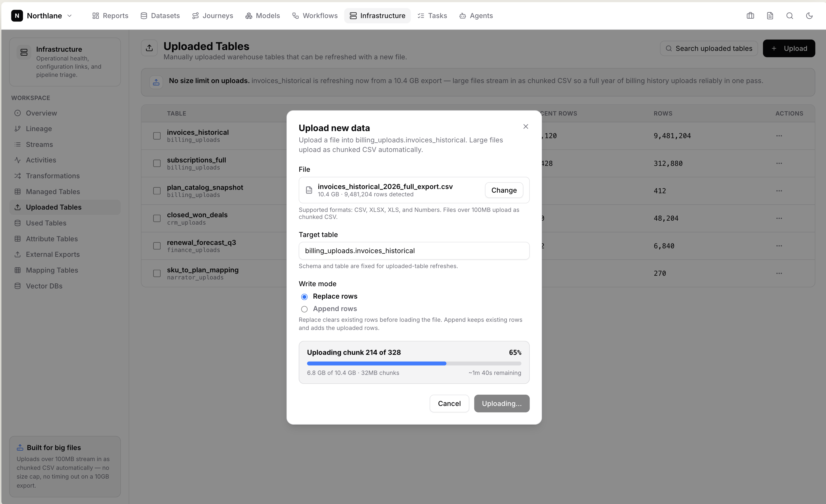Open the Agents tab
The width and height of the screenshot is (826, 504).
pyautogui.click(x=476, y=16)
